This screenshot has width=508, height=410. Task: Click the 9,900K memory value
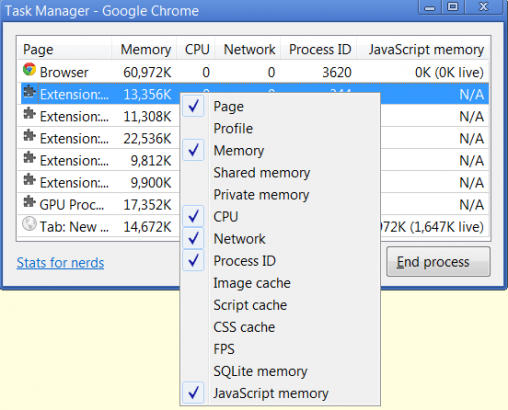coord(151,183)
